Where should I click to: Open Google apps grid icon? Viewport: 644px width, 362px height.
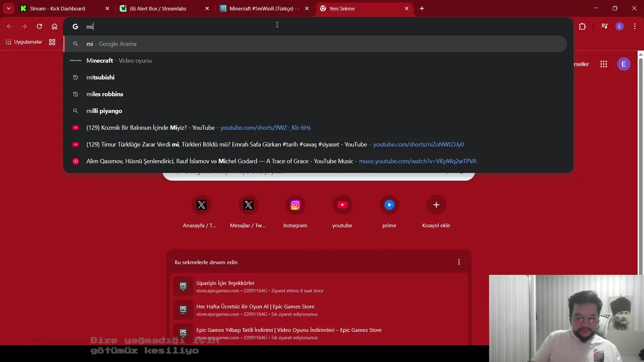pos(604,64)
